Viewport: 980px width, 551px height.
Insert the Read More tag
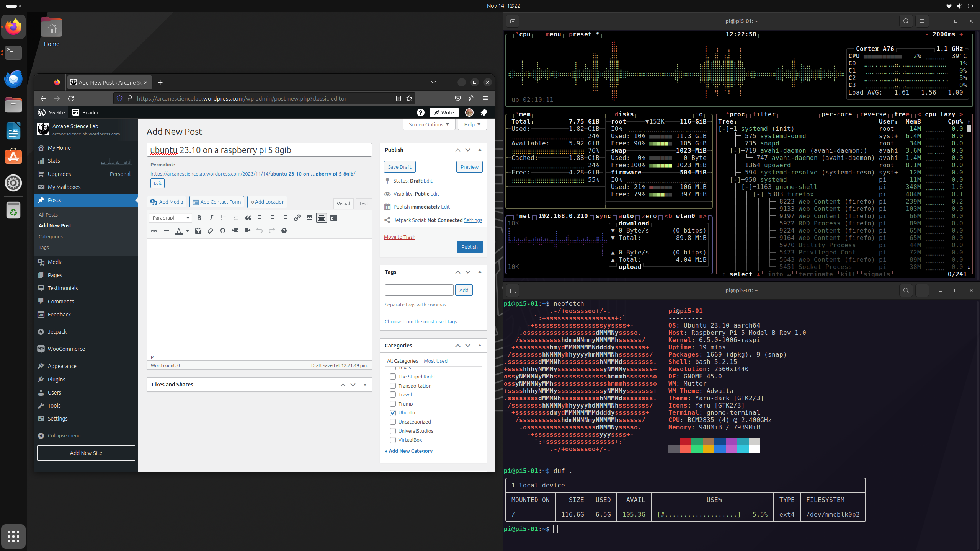[x=309, y=218]
